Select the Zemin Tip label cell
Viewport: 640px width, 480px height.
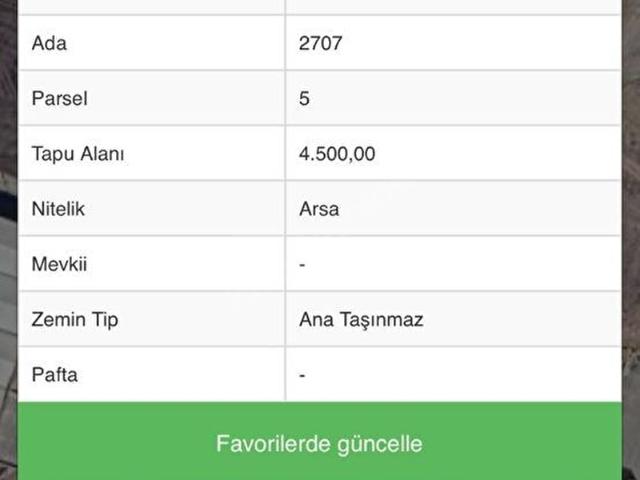tap(150, 320)
